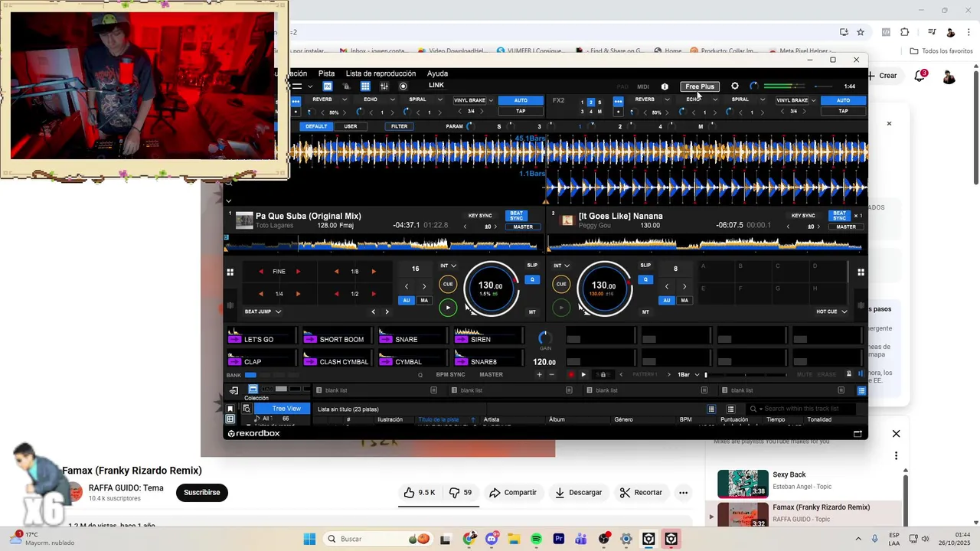
Task: Open the Pista menu
Action: point(326,73)
